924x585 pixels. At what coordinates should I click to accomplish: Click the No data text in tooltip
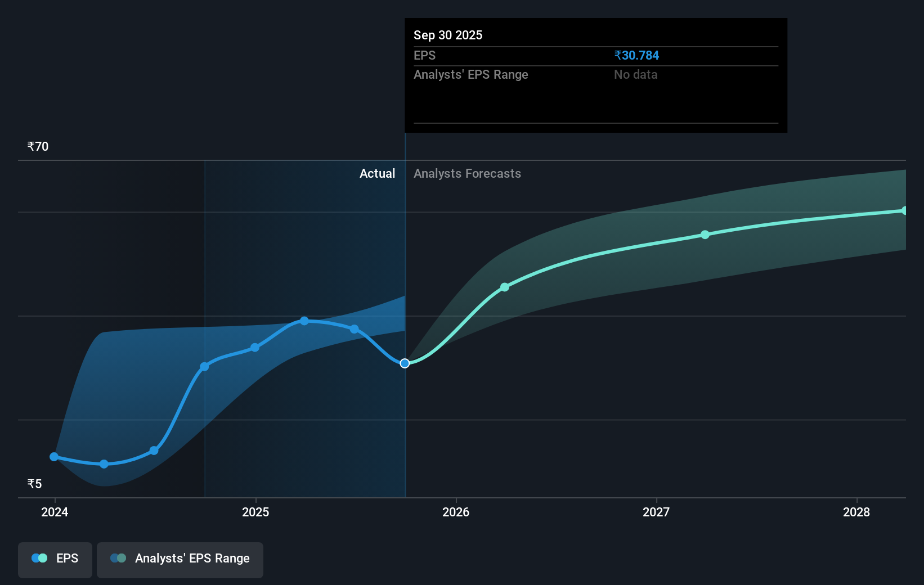(x=635, y=74)
